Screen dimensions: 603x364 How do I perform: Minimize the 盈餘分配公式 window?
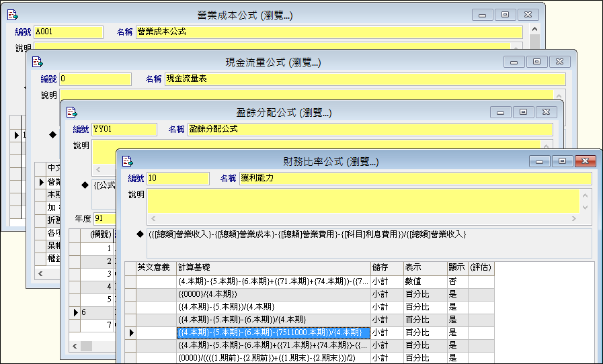coord(500,112)
